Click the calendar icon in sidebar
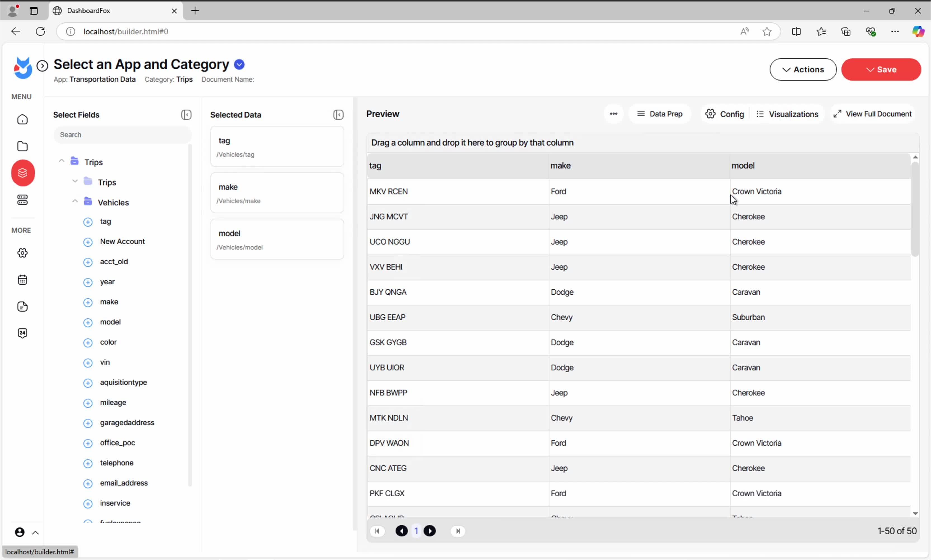This screenshot has height=560, width=931. click(x=23, y=280)
